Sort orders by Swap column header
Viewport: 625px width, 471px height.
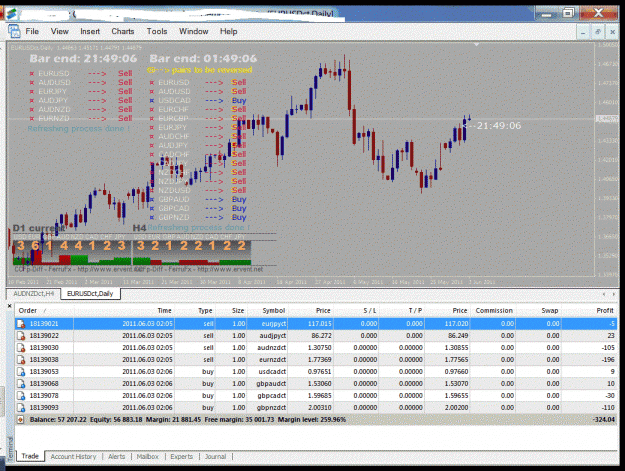(539, 310)
